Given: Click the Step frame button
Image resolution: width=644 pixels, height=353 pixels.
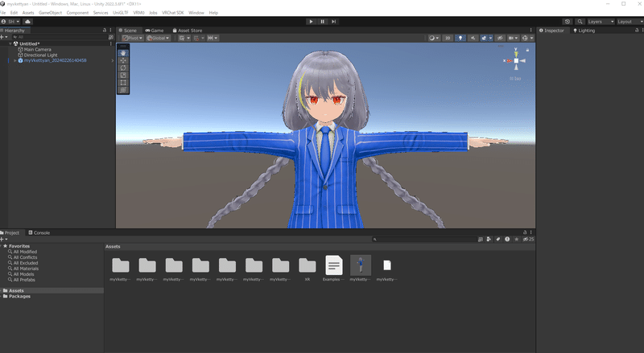Looking at the screenshot, I should 334,22.
